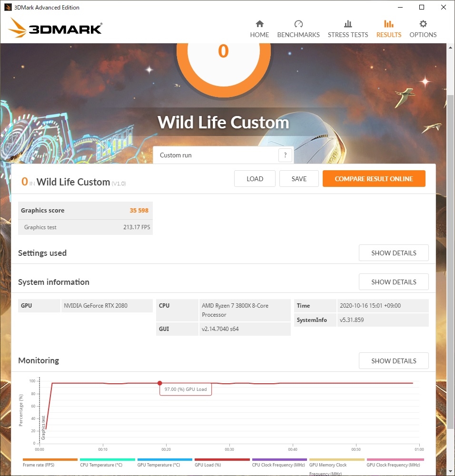Switch to the Benchmarks tab
Viewport: 455px width, 476px height.
[298, 29]
